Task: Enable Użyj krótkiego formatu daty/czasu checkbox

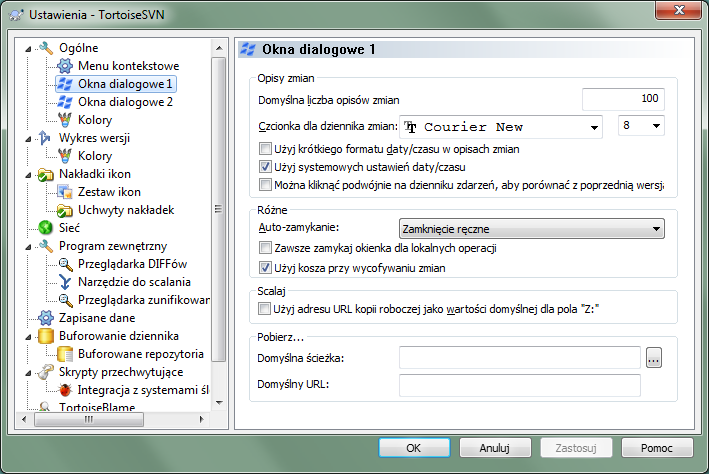Action: 265,149
